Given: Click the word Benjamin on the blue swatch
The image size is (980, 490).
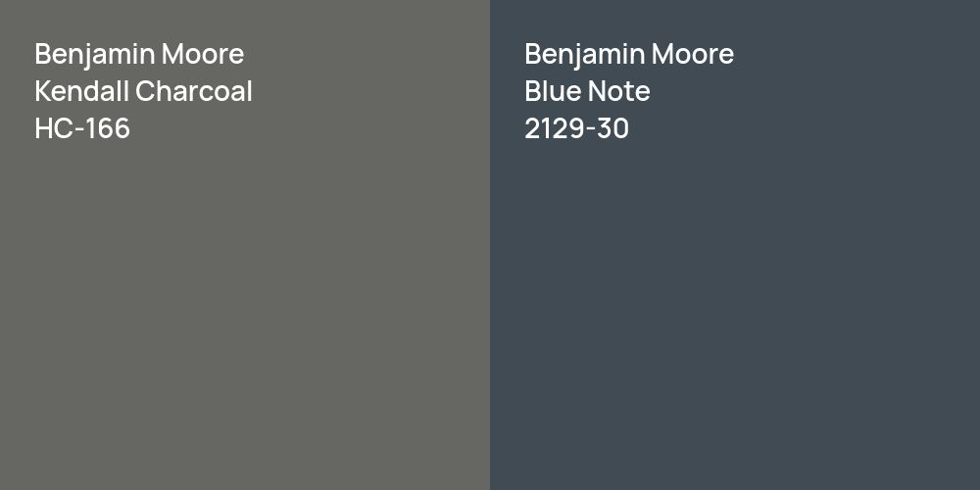Looking at the screenshot, I should (584, 54).
